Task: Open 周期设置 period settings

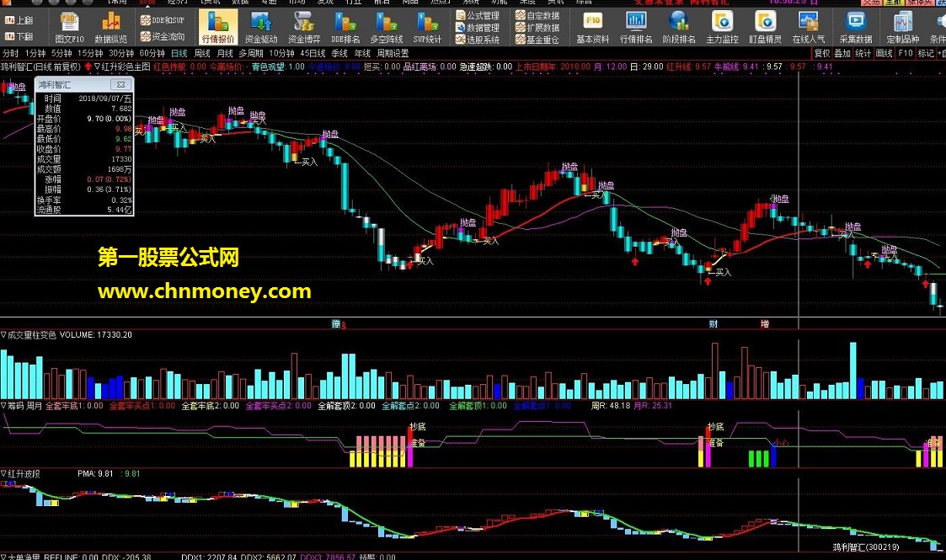Action: (393, 54)
